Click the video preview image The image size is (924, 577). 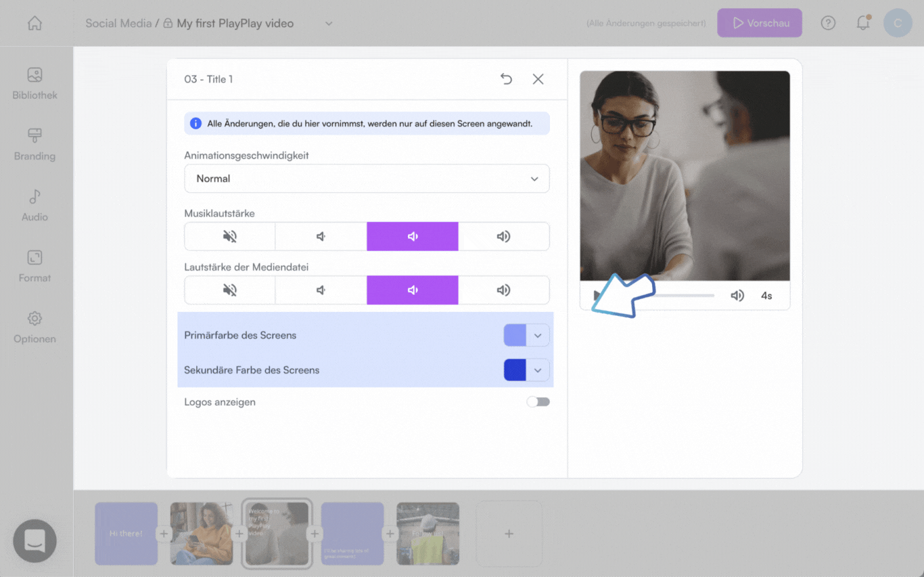(685, 176)
